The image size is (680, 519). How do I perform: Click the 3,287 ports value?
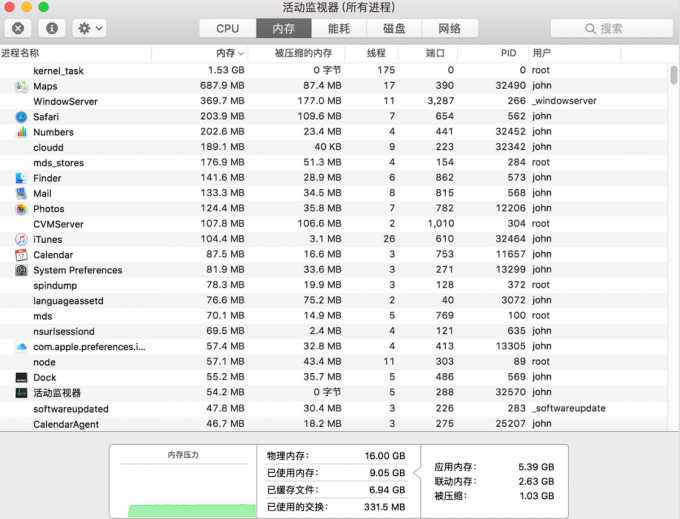(441, 101)
